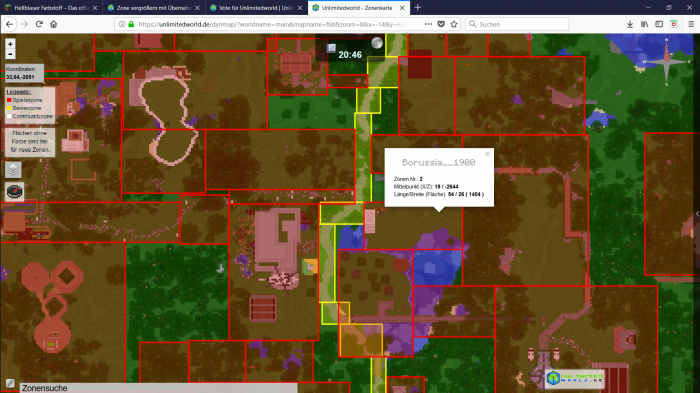Focus the Suchen search field

pyautogui.click(x=517, y=24)
